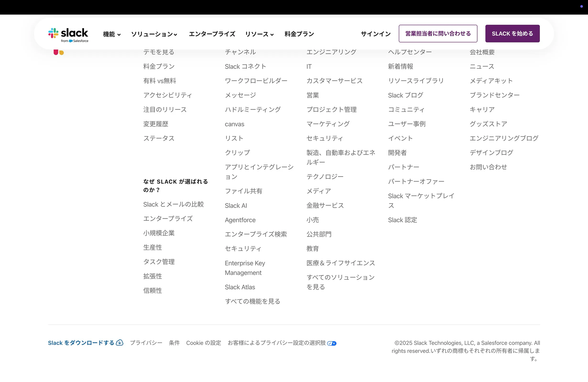Click ブランドセンター link
The image size is (588, 382).
pos(494,95)
